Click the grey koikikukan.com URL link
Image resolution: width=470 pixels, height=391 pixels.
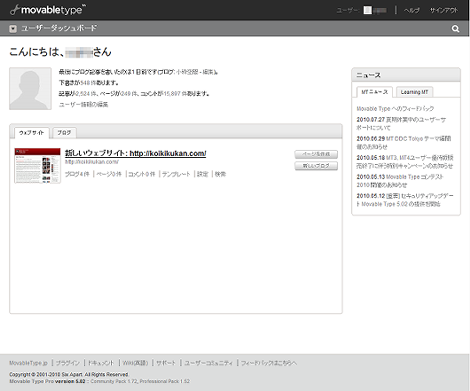pos(92,162)
